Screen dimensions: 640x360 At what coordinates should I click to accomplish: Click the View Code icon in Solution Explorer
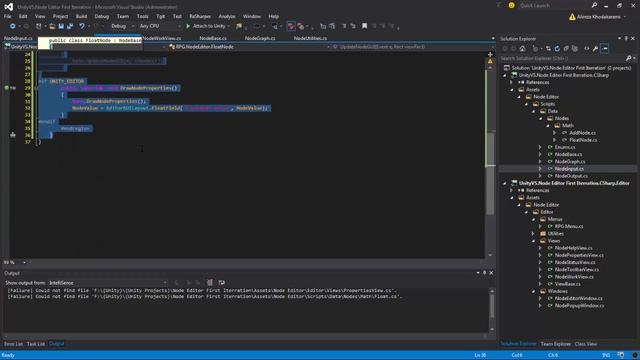tap(587, 49)
